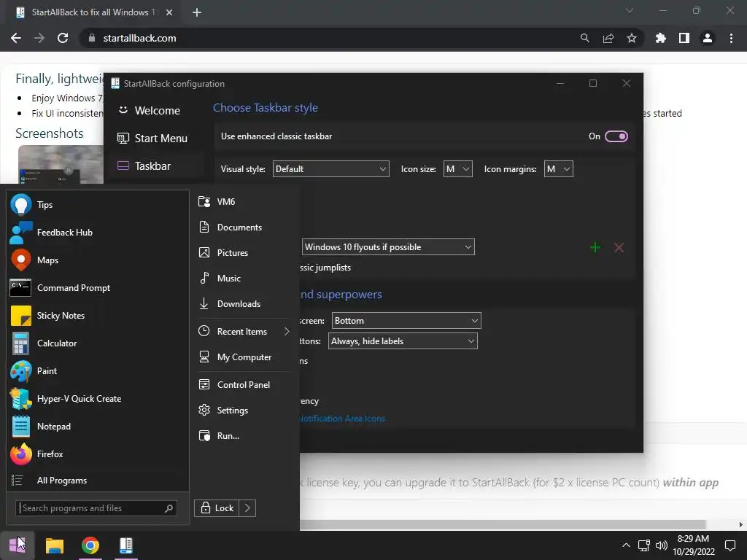
Task: Open File Explorer from taskbar
Action: (x=54, y=545)
